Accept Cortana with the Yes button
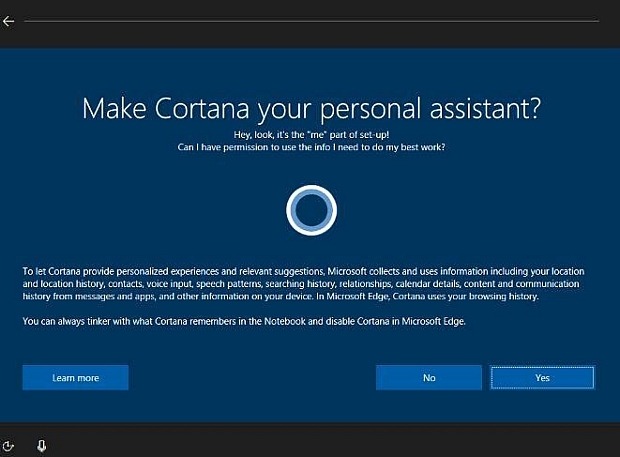Screen dimensions: 620x457 click(x=542, y=378)
